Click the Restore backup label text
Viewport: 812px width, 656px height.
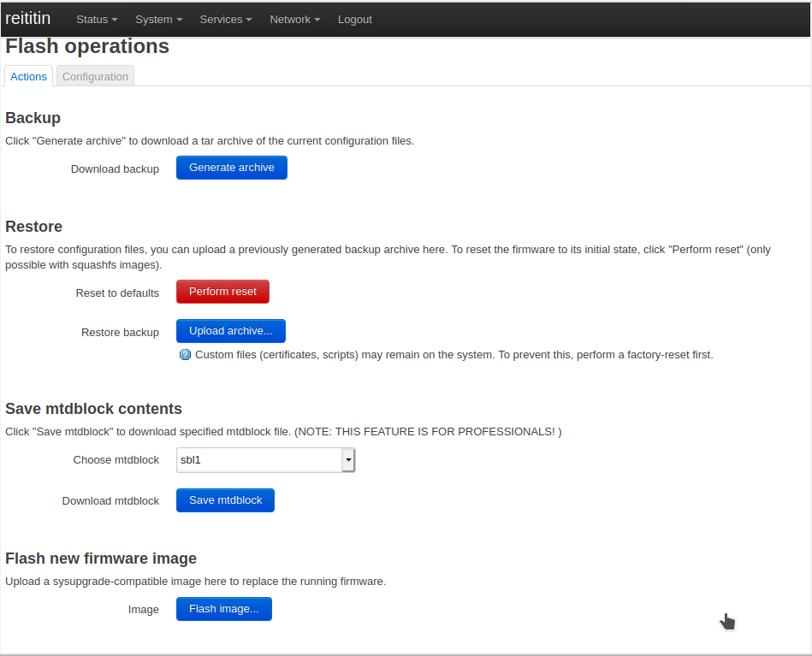tap(120, 333)
